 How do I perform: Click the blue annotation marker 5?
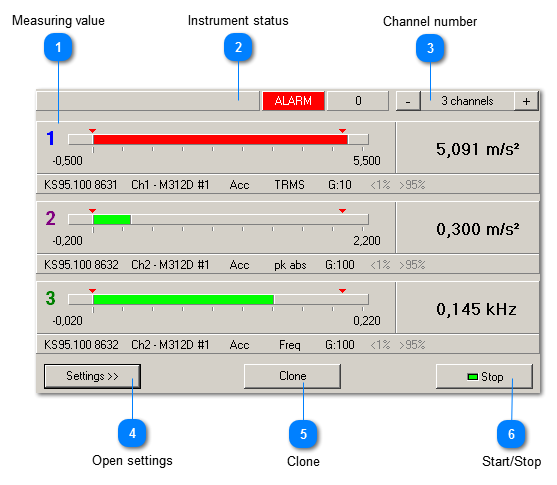[303, 434]
